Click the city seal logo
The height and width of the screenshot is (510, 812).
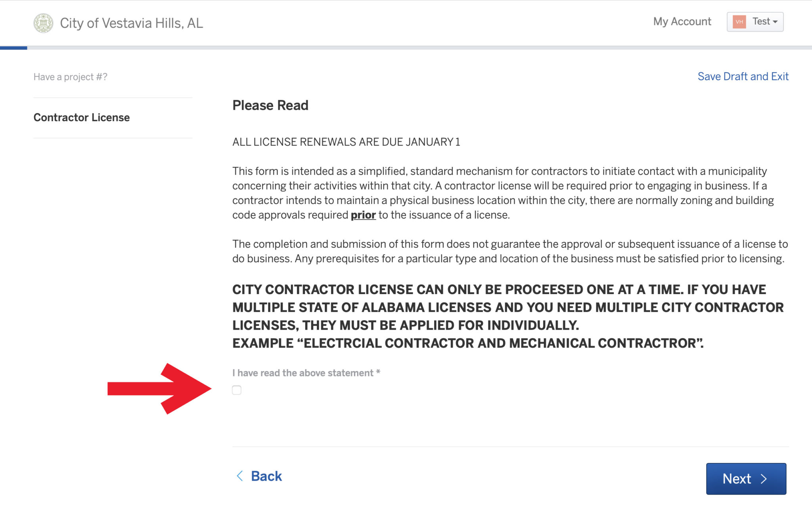click(x=43, y=23)
